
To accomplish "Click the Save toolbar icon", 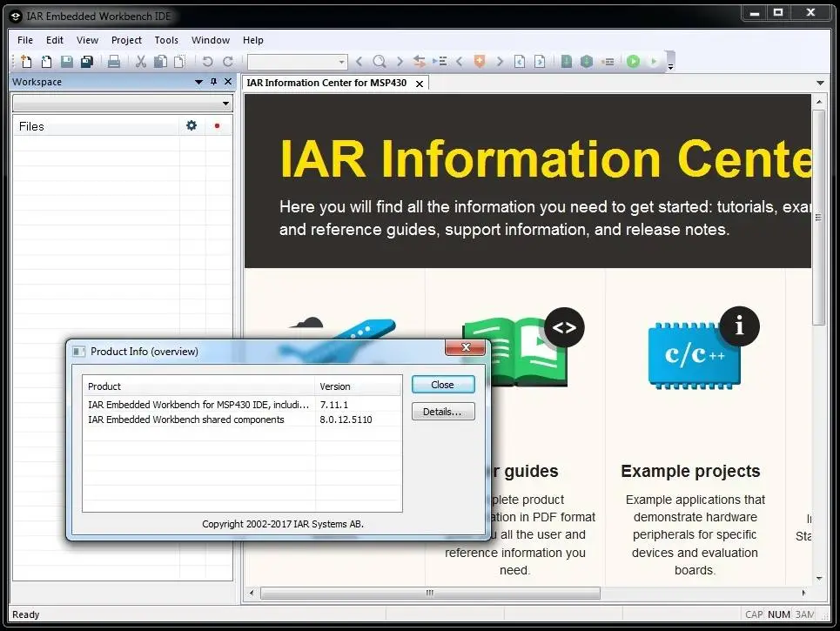I will tap(67, 62).
